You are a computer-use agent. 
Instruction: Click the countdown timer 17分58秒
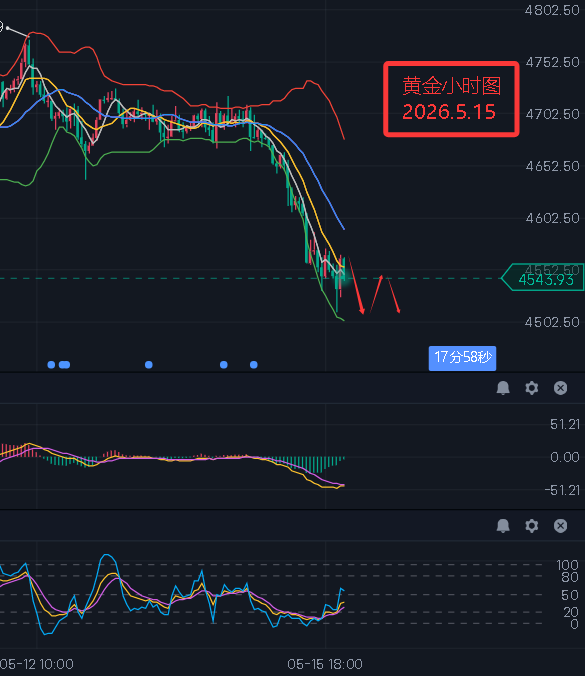pyautogui.click(x=462, y=358)
